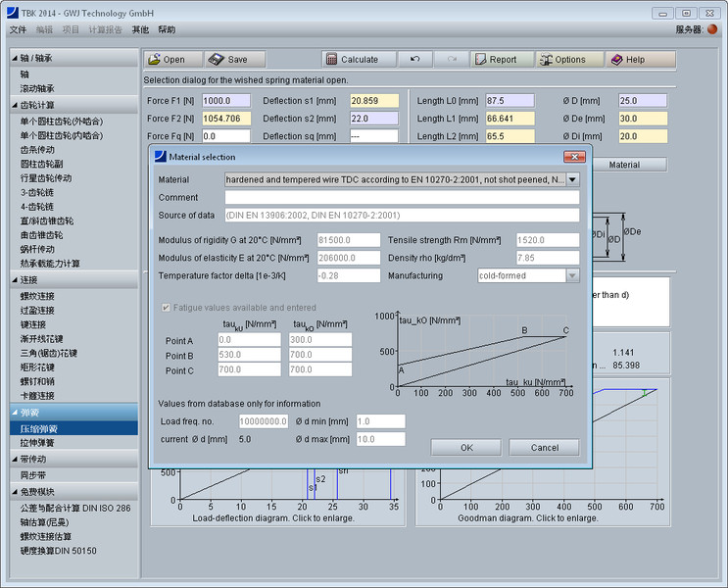Close the Material selection dialog
Image resolution: width=728 pixels, height=588 pixels.
click(574, 157)
